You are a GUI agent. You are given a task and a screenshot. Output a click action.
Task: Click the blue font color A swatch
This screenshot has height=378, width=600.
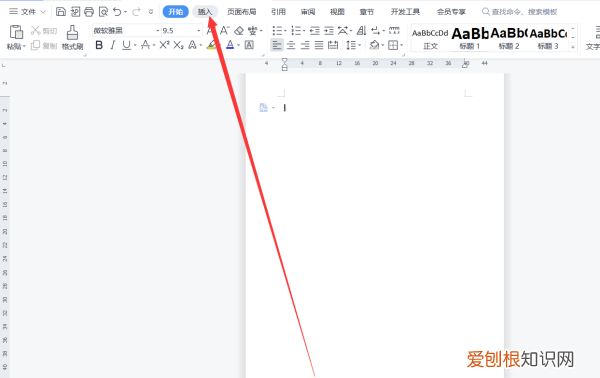tap(230, 45)
